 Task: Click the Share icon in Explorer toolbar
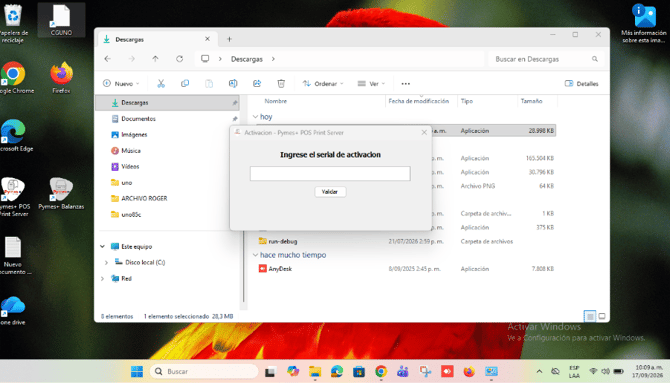pyautogui.click(x=257, y=84)
